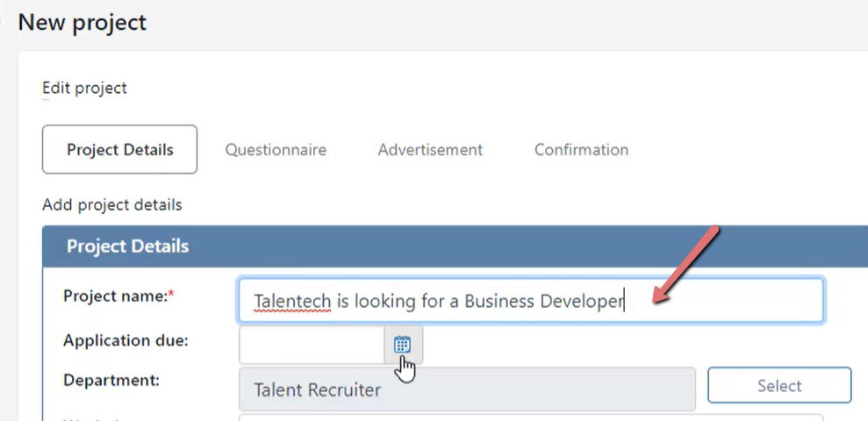The image size is (868, 421).
Task: Click the red arrow annotation
Action: (686, 264)
